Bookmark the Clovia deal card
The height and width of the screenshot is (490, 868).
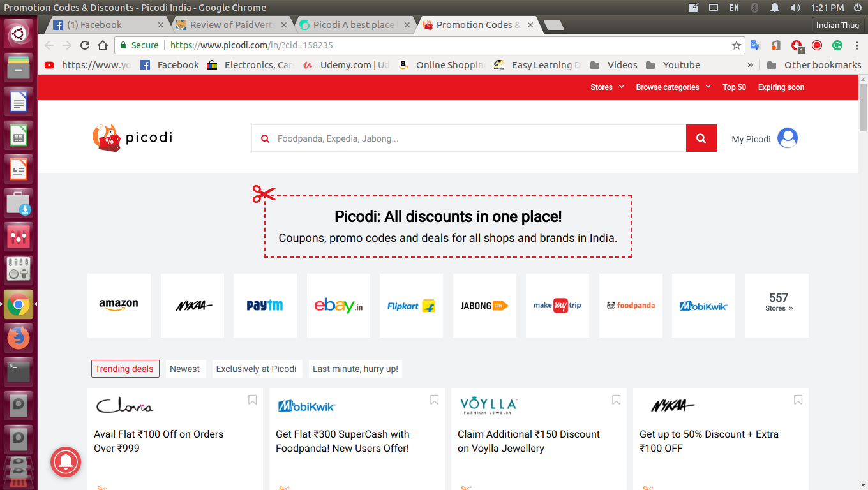[x=251, y=399]
